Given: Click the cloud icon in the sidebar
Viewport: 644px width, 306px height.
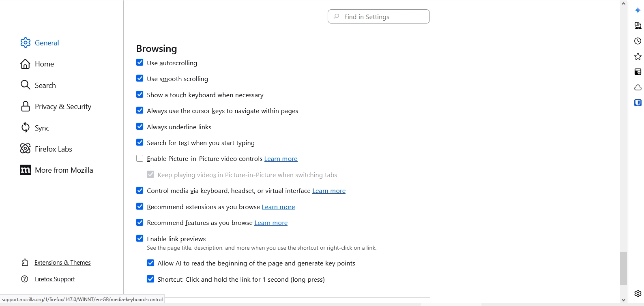Looking at the screenshot, I should coord(638,88).
